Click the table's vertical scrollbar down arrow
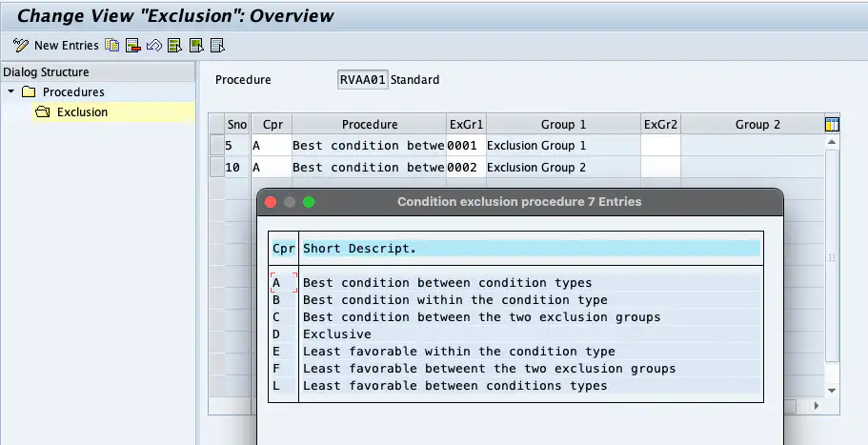The image size is (868, 445). 832,391
